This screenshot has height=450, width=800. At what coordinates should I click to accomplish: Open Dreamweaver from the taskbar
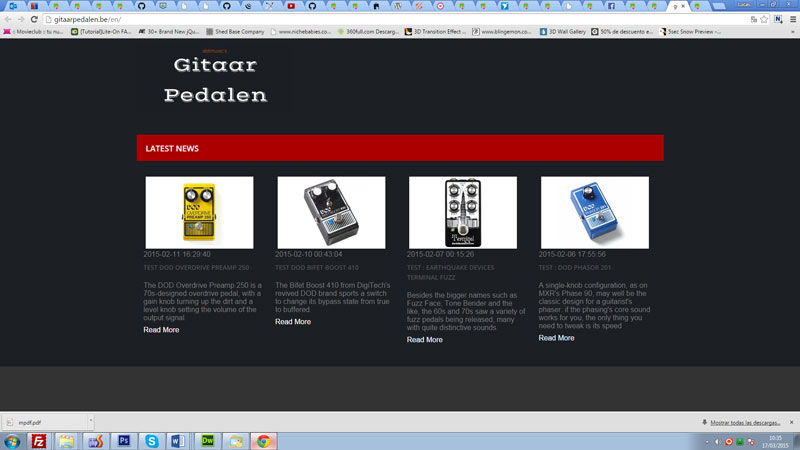tap(208, 441)
